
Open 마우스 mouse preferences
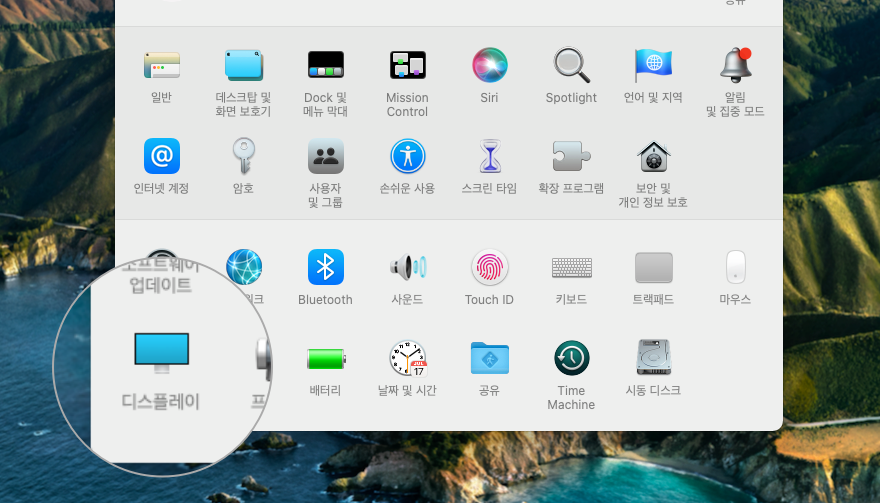[735, 267]
